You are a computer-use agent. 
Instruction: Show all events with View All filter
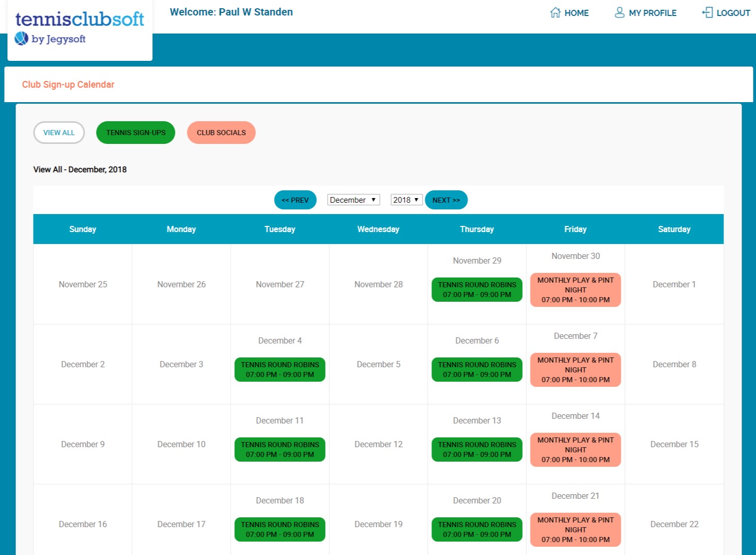pyautogui.click(x=59, y=133)
